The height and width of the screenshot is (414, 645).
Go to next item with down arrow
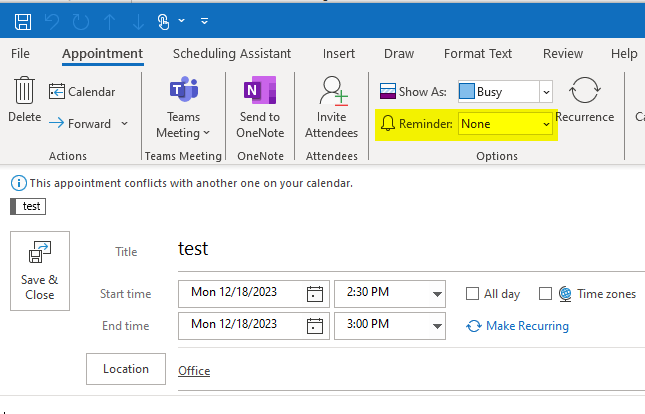138,21
